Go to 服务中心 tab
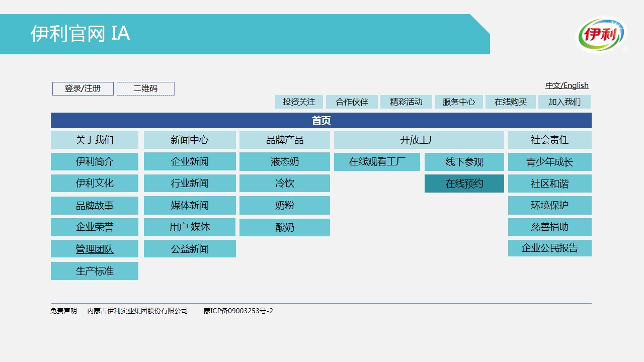Image resolution: width=644 pixels, height=362 pixels. pos(459,102)
